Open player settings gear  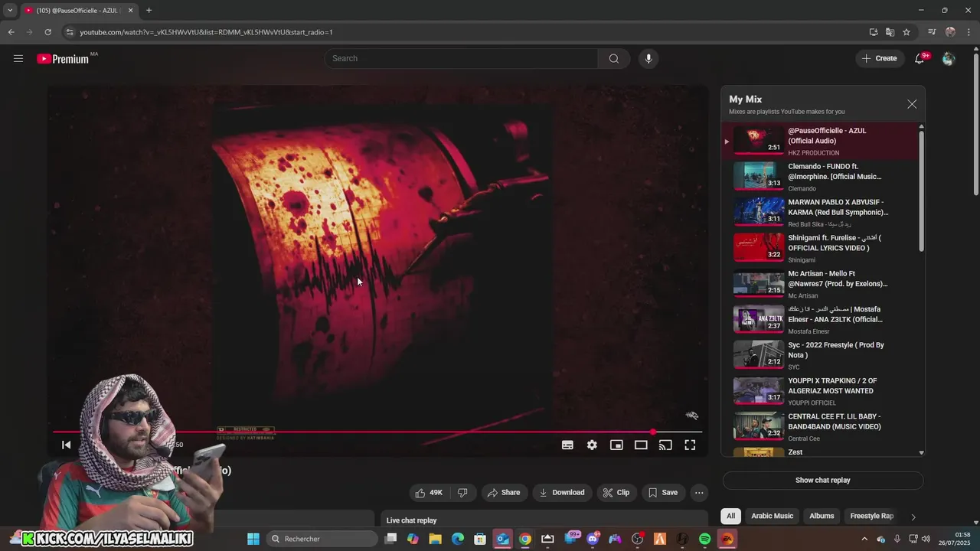[x=592, y=445]
